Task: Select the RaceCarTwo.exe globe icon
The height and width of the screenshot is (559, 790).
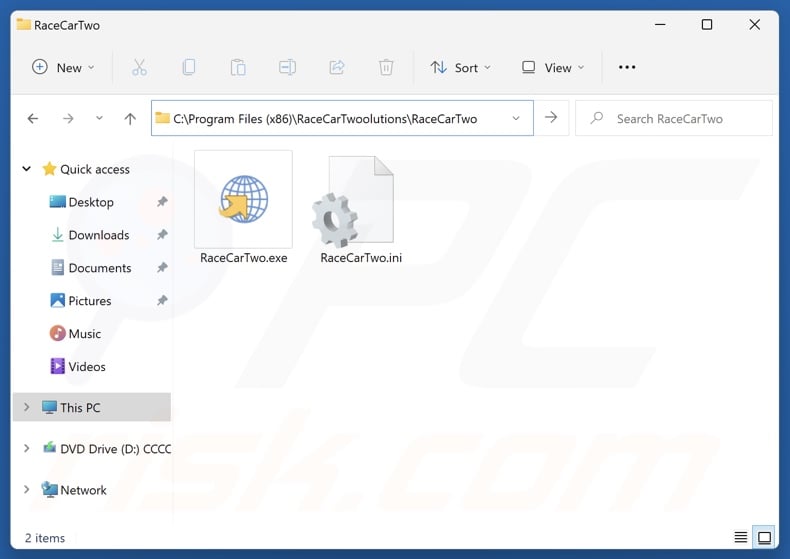Action: (244, 199)
